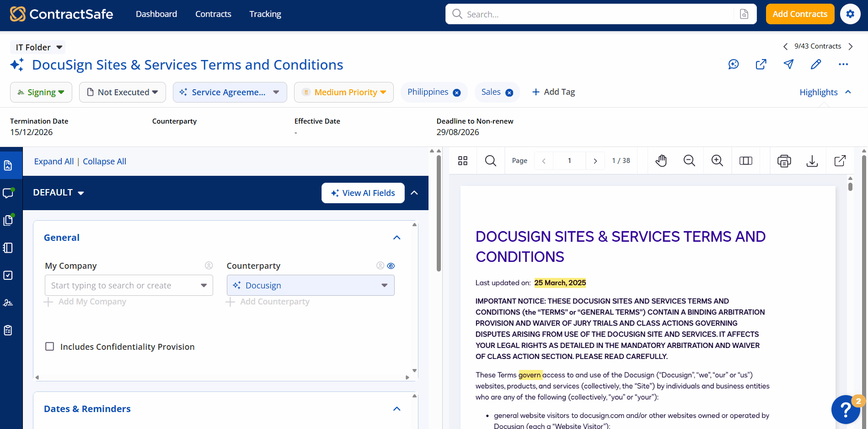This screenshot has height=429, width=868.
Task: Click the View AI Fields button
Action: click(363, 193)
